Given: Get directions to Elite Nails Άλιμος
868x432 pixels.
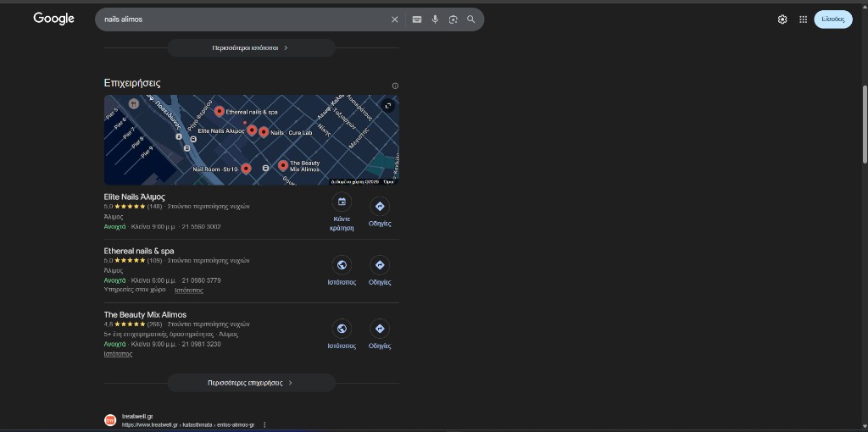Looking at the screenshot, I should 380,210.
